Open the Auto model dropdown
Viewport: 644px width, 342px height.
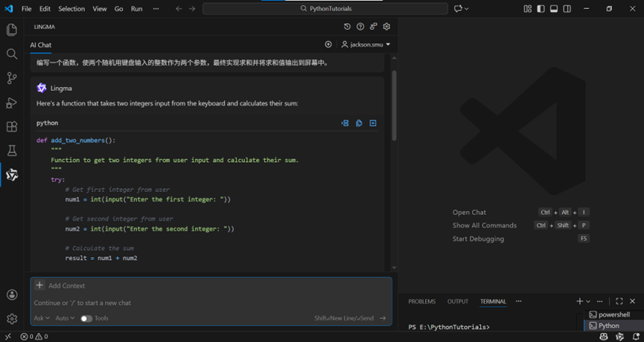click(65, 318)
